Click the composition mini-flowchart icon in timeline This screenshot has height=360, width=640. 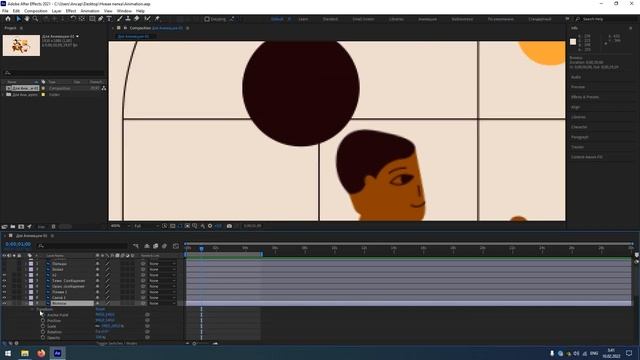pos(136,246)
